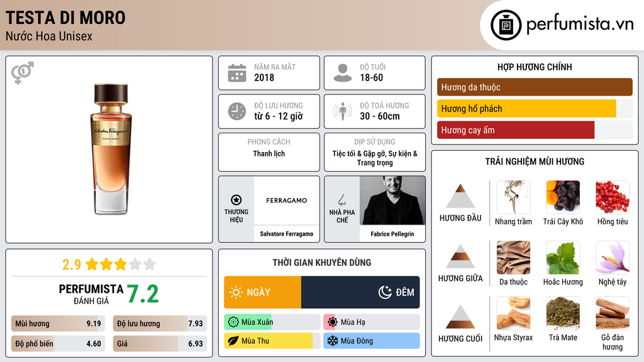Image resolution: width=644 pixels, height=362 pixels.
Task: Click the Hương da thuộc accord bar
Action: click(x=535, y=87)
